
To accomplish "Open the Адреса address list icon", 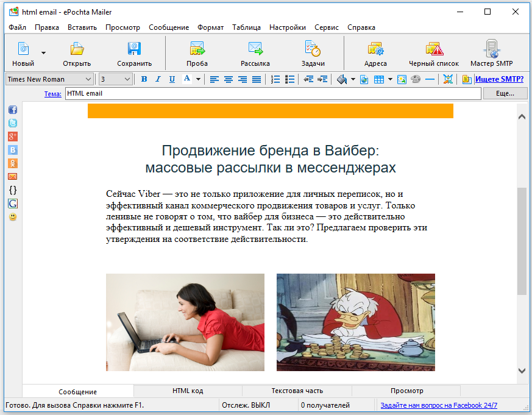I will point(375,49).
